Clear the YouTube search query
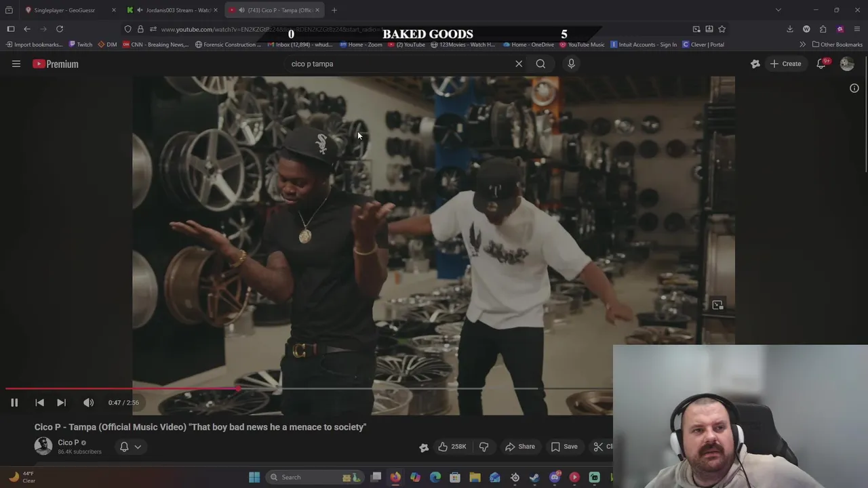The width and height of the screenshot is (868, 488). (x=519, y=64)
